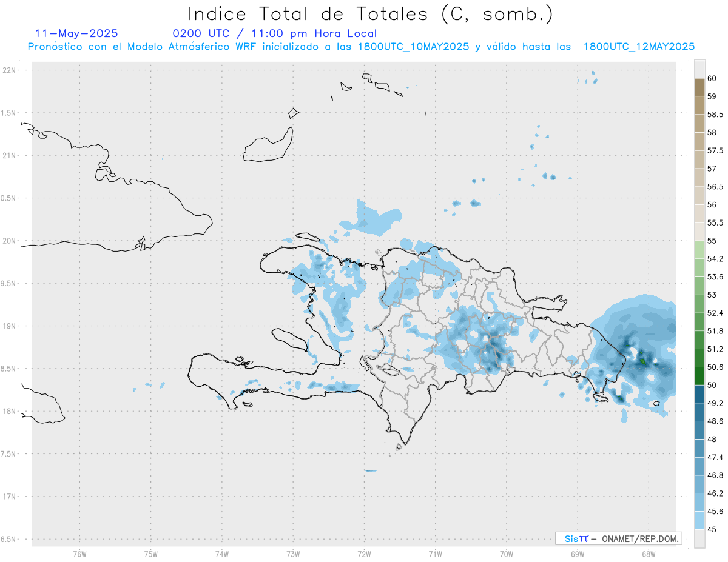Click the brown swatch between 59 and 60

tap(699, 87)
